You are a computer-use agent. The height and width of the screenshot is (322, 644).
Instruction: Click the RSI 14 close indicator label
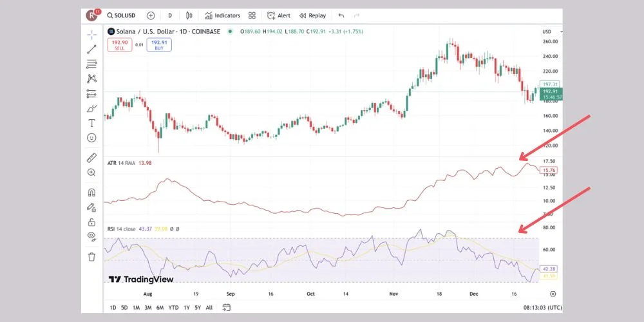pyautogui.click(x=121, y=229)
